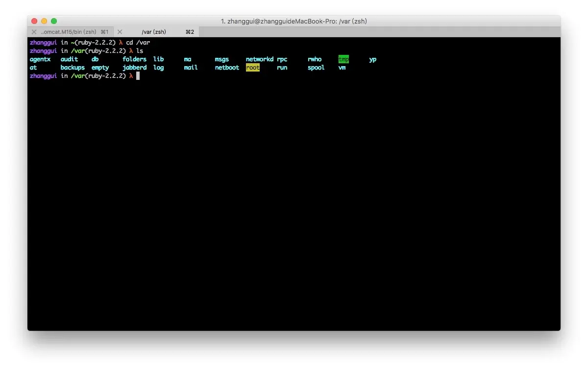Image resolution: width=588 pixels, height=370 pixels.
Task: Click the yellow minimize window button
Action: [x=44, y=21]
